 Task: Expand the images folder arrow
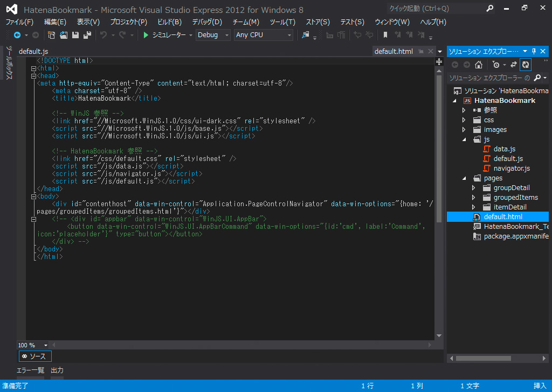464,130
